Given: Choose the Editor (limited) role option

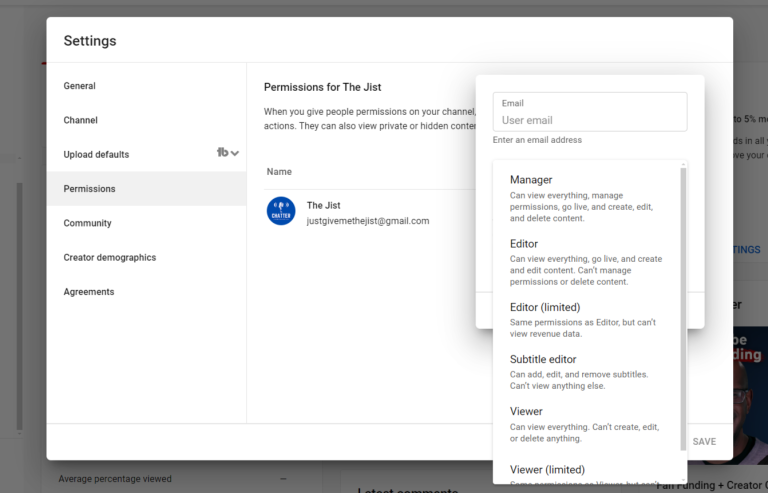Looking at the screenshot, I should (586, 320).
